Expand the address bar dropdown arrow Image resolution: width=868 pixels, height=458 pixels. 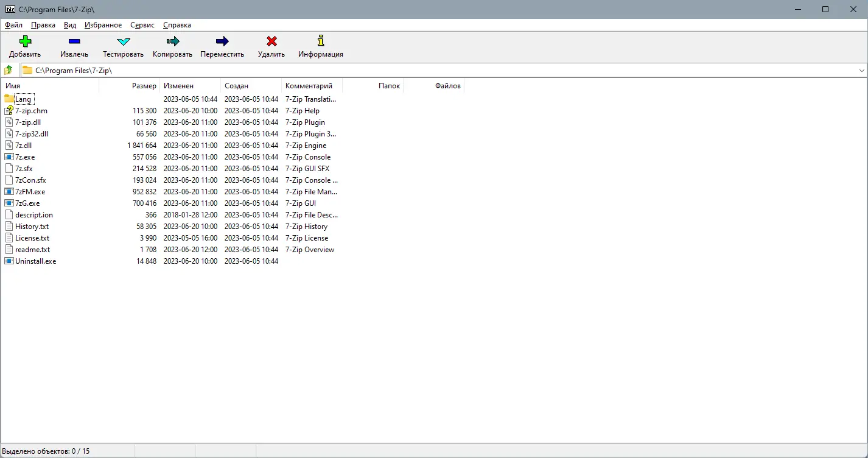(861, 71)
